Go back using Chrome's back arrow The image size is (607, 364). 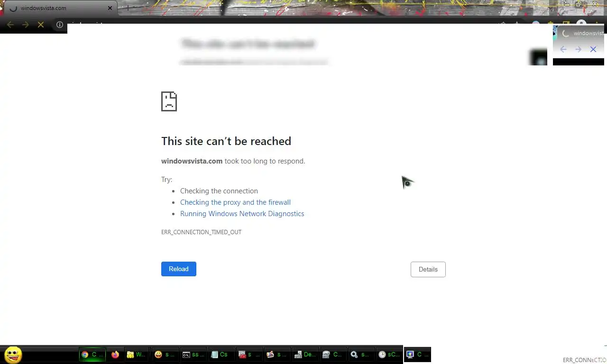tap(10, 25)
